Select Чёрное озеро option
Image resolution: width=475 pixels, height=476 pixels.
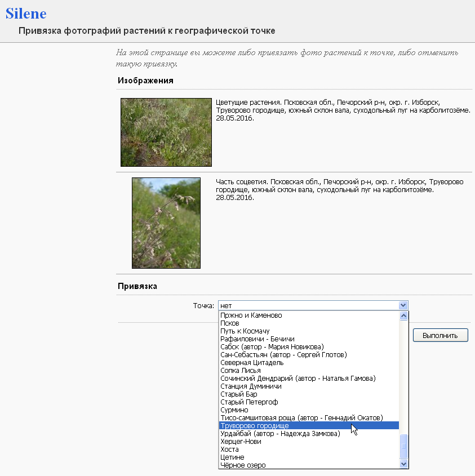243,465
